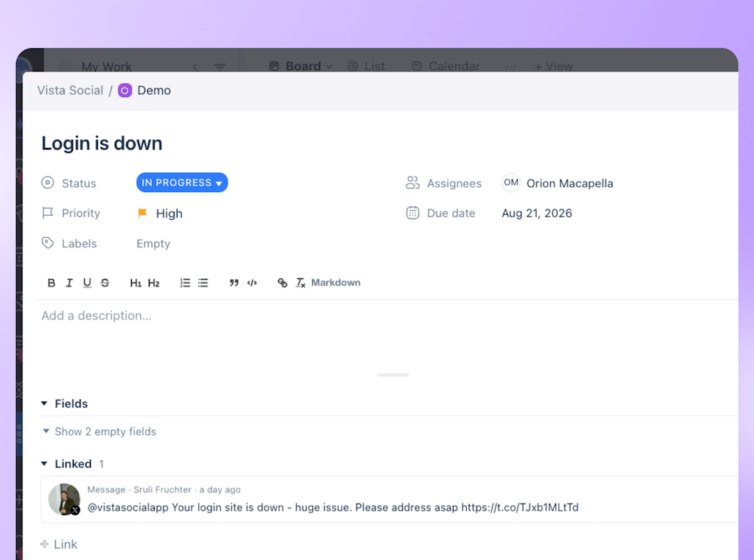
Task: Add a new View
Action: (554, 65)
